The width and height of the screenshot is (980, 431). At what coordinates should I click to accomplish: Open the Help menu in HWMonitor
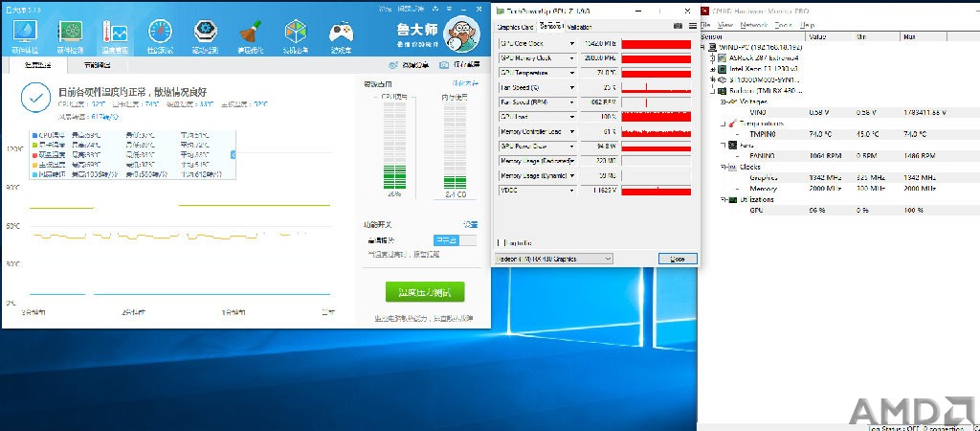click(x=807, y=25)
